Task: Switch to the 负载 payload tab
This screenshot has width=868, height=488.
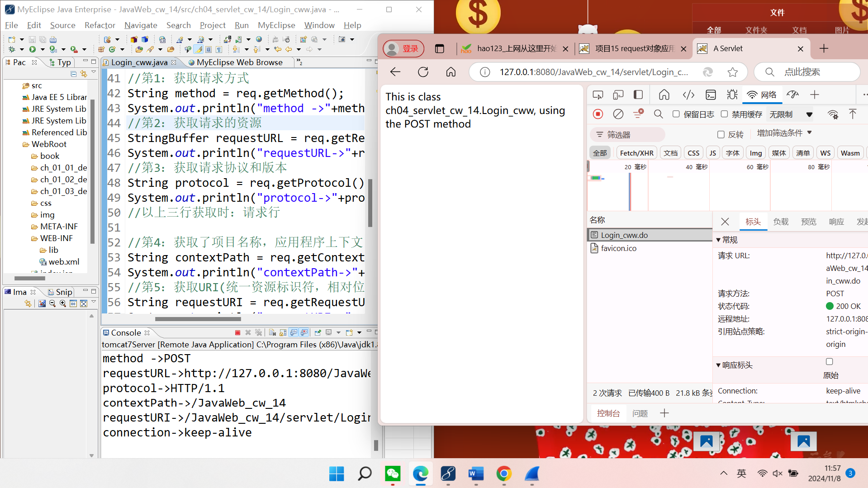Action: pos(781,222)
